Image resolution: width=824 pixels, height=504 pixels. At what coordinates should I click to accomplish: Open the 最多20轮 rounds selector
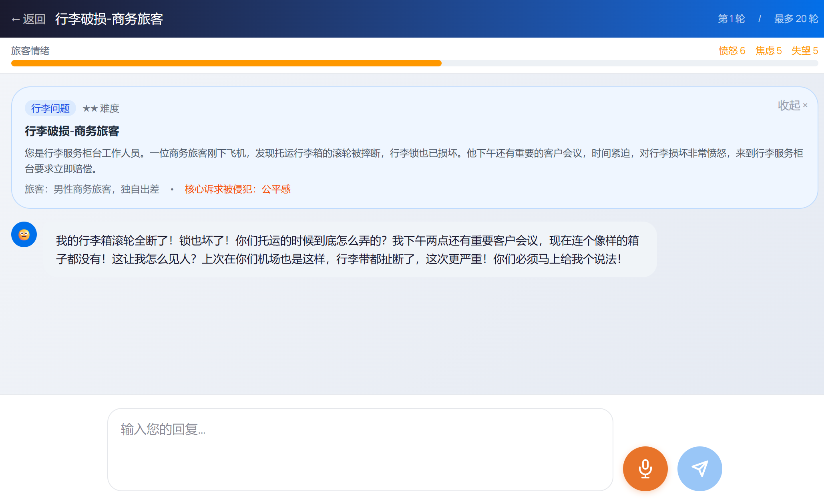point(796,19)
